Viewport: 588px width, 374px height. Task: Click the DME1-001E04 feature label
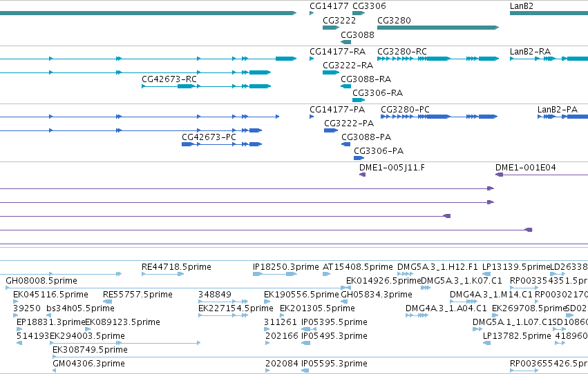(x=525, y=168)
